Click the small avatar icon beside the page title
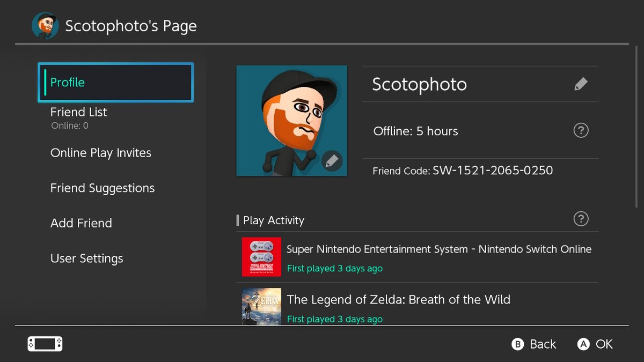This screenshot has height=362, width=644. coord(45,26)
